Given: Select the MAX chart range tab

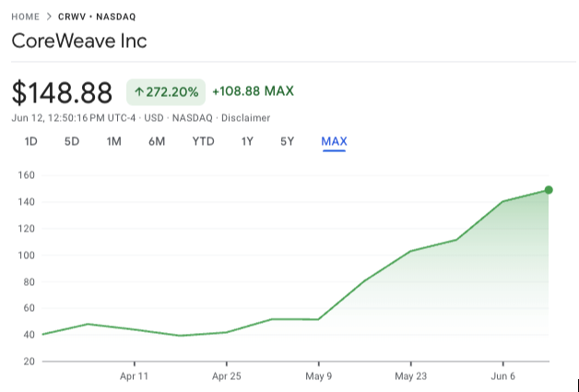Looking at the screenshot, I should click(334, 141).
